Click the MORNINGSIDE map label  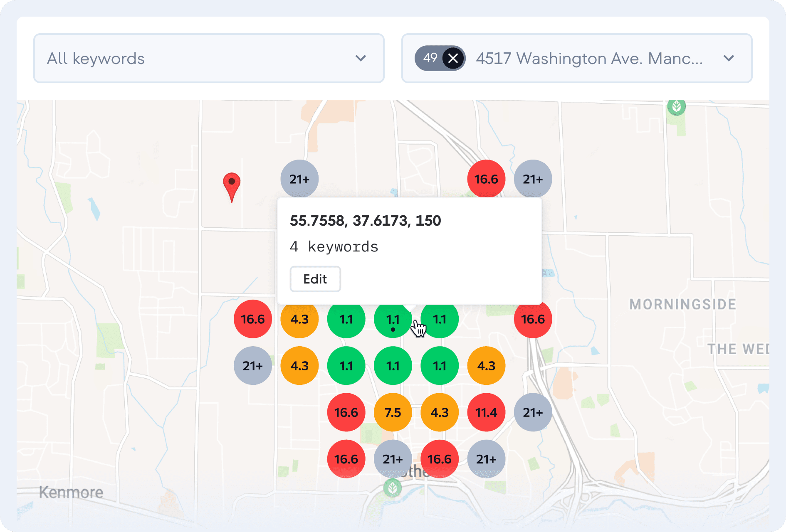[x=683, y=304]
